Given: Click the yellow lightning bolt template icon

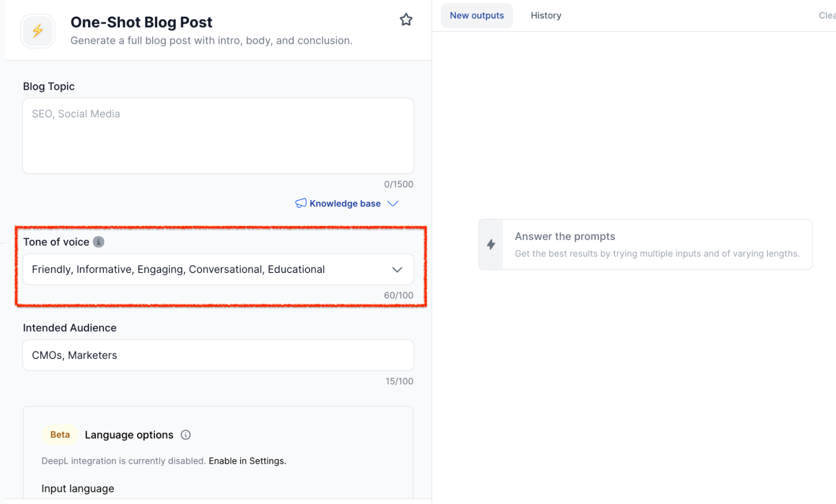Looking at the screenshot, I should 38,31.
